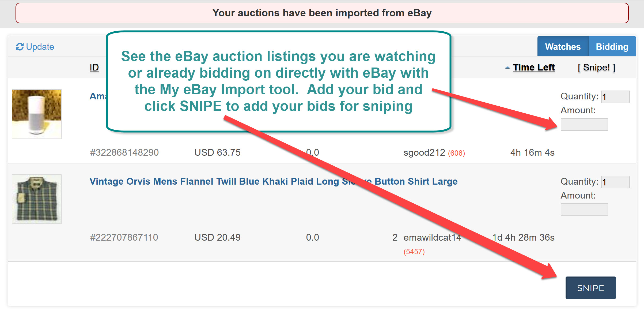644x310 pixels.
Task: Switch to the Bidding tab
Action: coord(612,46)
